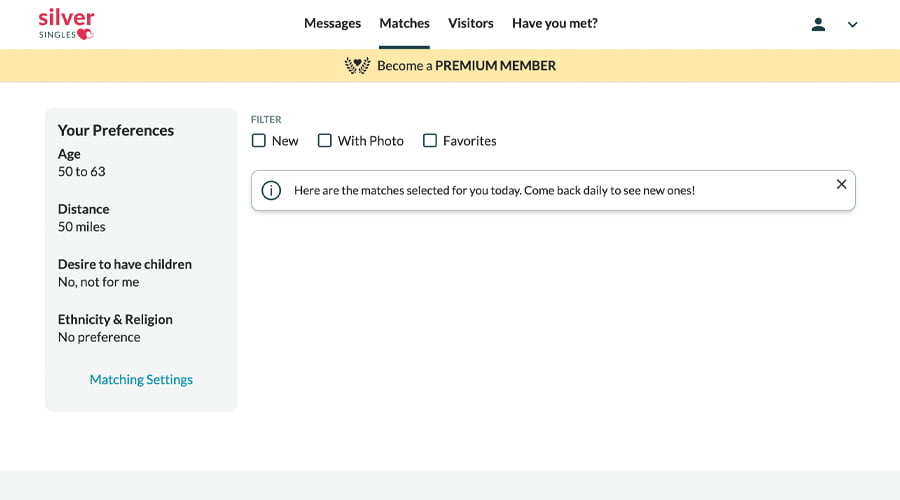Click 'Ethnicity & Religion' heading

(x=115, y=319)
